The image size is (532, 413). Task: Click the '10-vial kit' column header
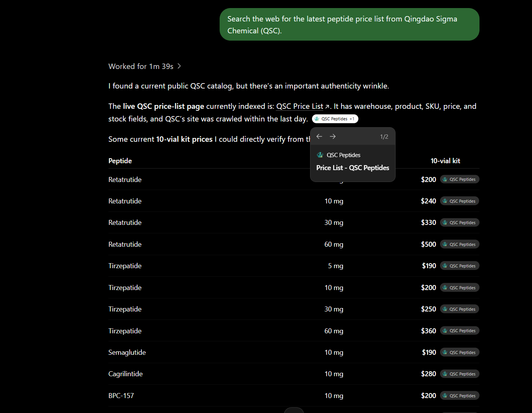[x=445, y=161]
